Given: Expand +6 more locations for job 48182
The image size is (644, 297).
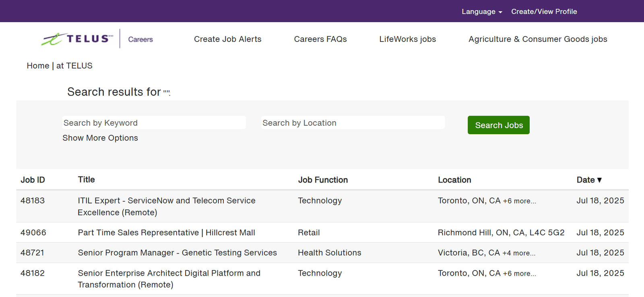Looking at the screenshot, I should (x=519, y=273).
